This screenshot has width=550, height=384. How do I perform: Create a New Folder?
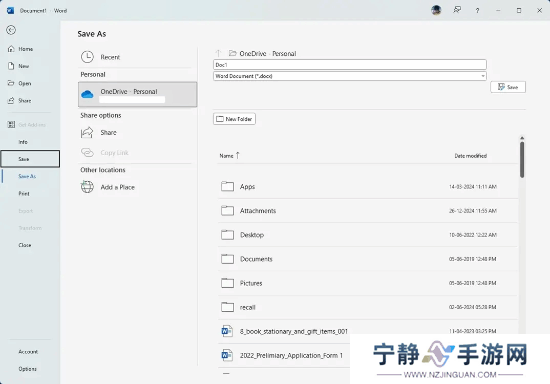234,119
